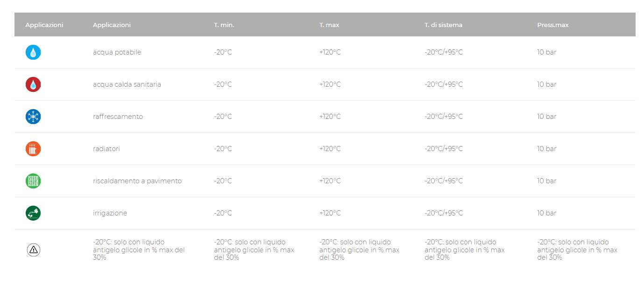Select the irrigazione row label

tap(110, 213)
